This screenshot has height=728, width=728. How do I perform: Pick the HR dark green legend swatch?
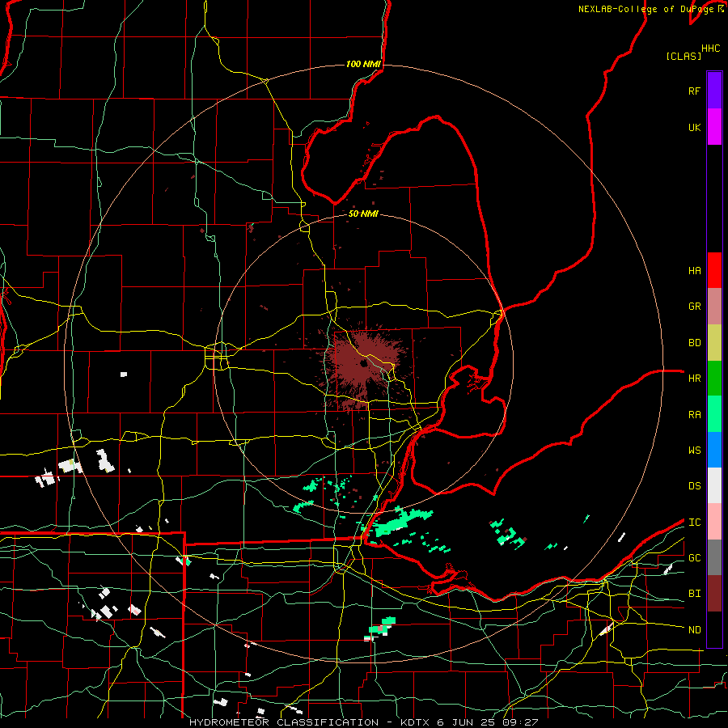714,379
